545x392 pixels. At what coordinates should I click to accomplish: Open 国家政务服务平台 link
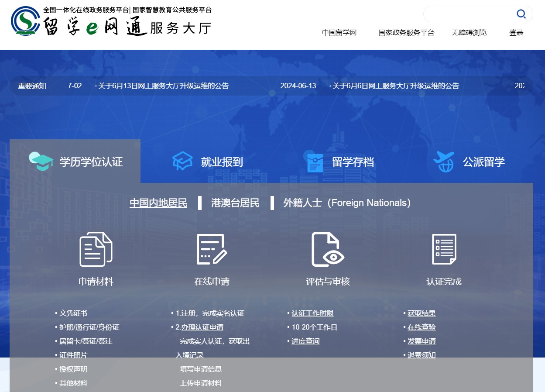(406, 33)
